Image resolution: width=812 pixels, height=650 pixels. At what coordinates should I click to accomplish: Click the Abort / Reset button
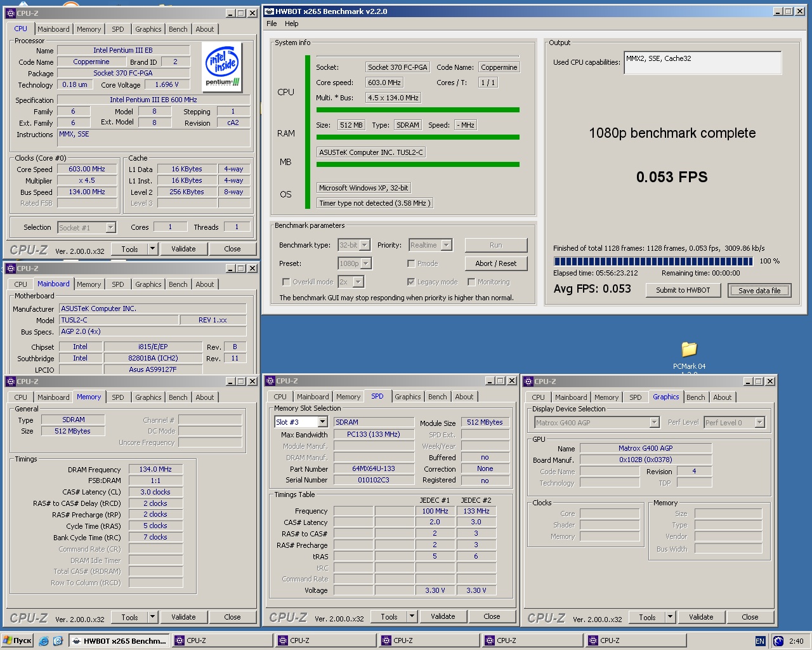point(495,263)
